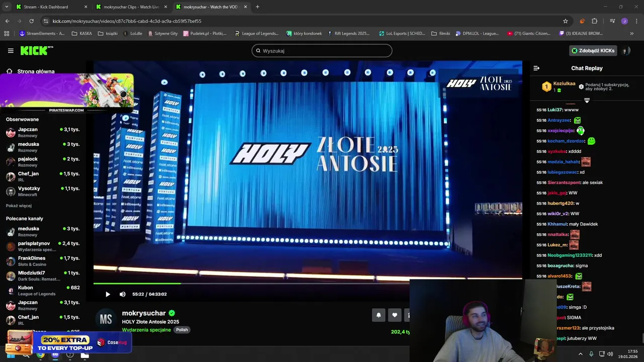The image size is (644, 362).
Task: Play the paused VOD video
Action: point(107,294)
